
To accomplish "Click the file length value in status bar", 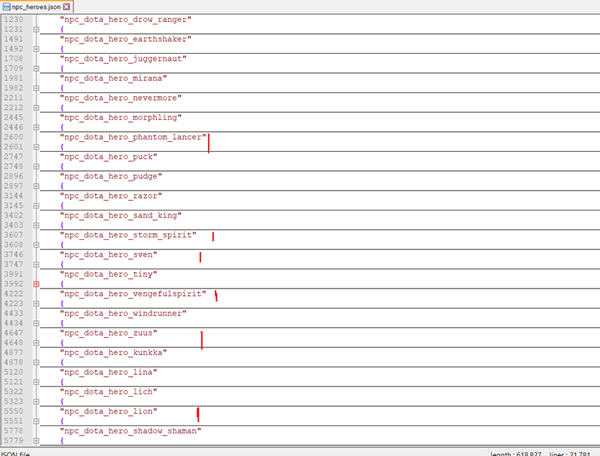I will (x=516, y=454).
